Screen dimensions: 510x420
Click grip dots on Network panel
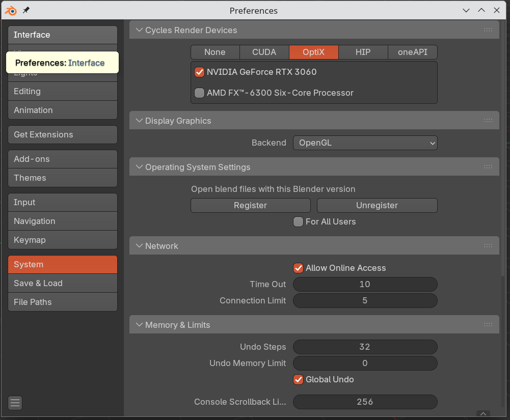[x=488, y=246]
